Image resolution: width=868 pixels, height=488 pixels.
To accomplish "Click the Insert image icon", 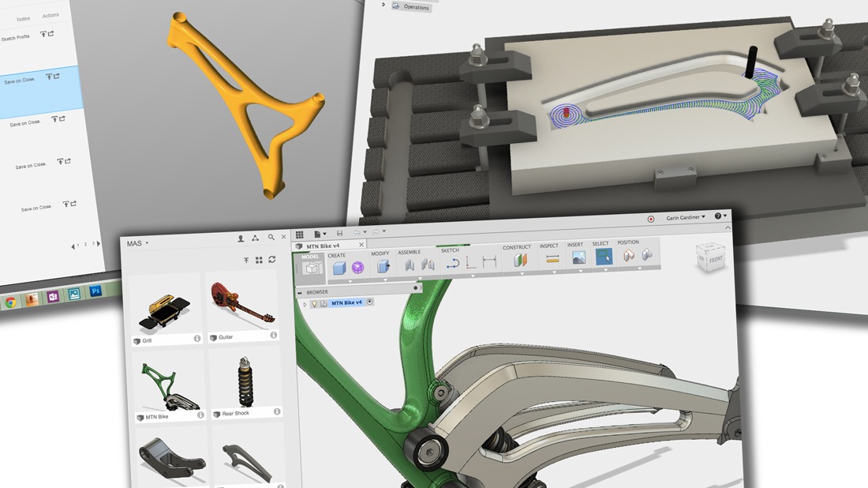I will pos(578,257).
